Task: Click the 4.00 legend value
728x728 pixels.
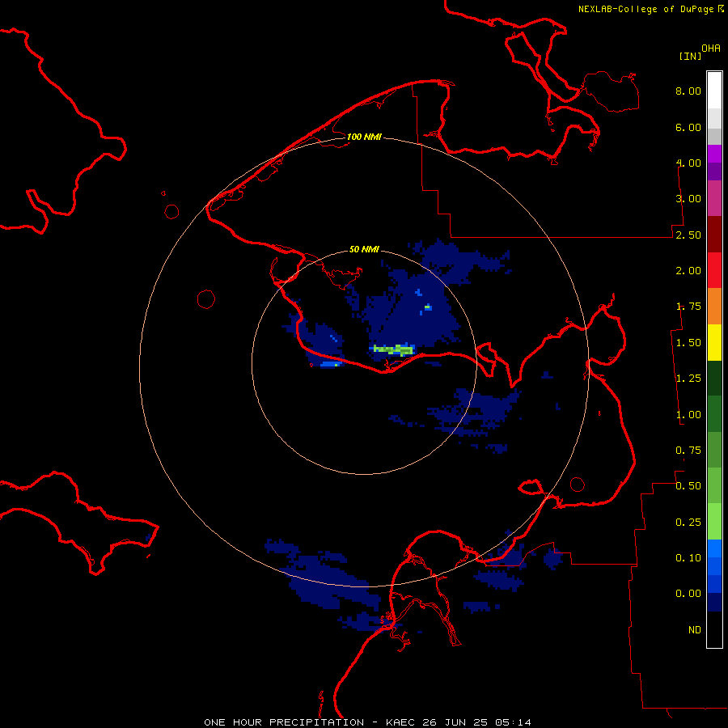Action: coord(688,163)
